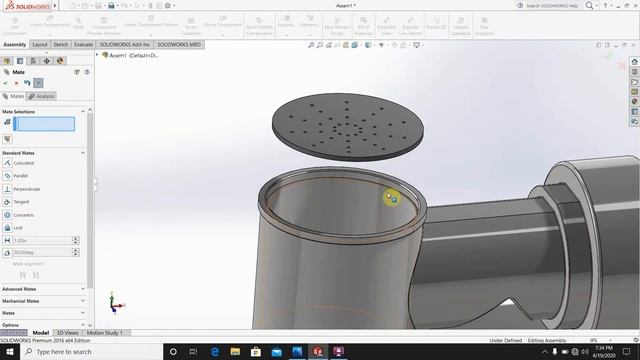Click the distance value field
The height and width of the screenshot is (360, 640).
[x=42, y=240]
